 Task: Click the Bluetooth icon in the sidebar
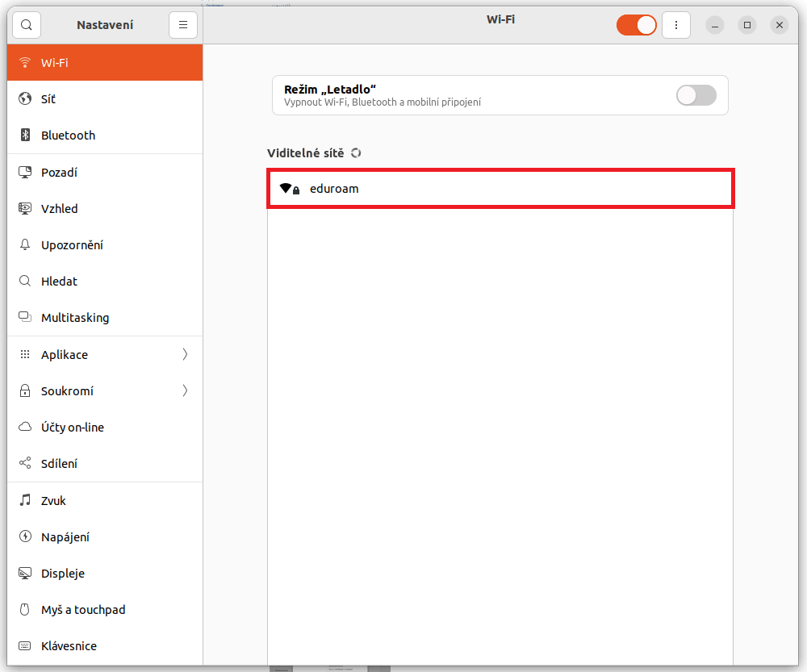pos(25,135)
